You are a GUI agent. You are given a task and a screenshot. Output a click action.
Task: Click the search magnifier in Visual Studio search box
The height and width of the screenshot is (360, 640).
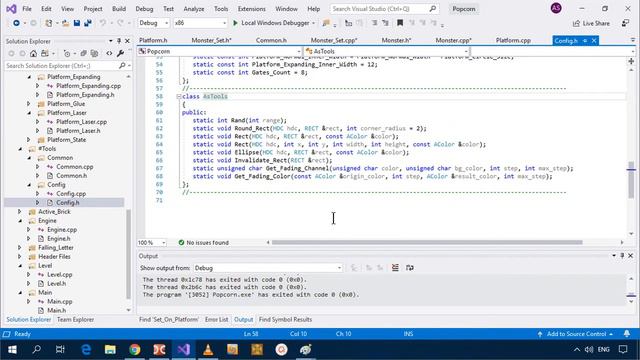[433, 9]
